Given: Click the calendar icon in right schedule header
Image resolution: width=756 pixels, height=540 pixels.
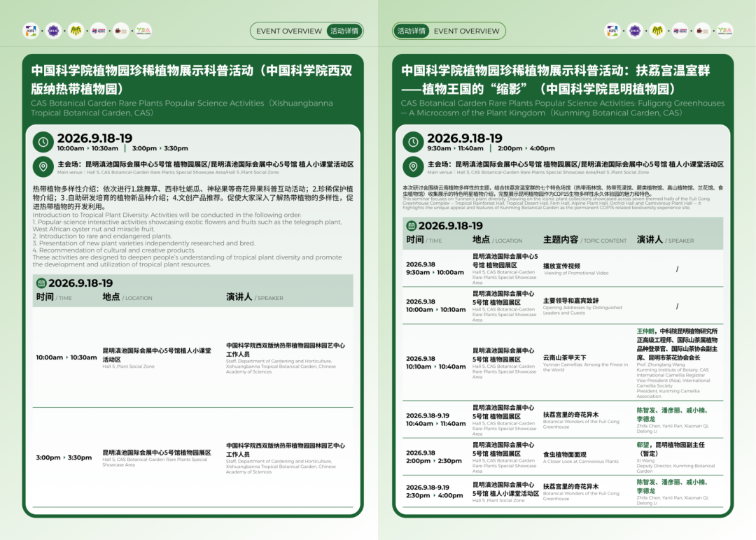Looking at the screenshot, I should [412, 225].
